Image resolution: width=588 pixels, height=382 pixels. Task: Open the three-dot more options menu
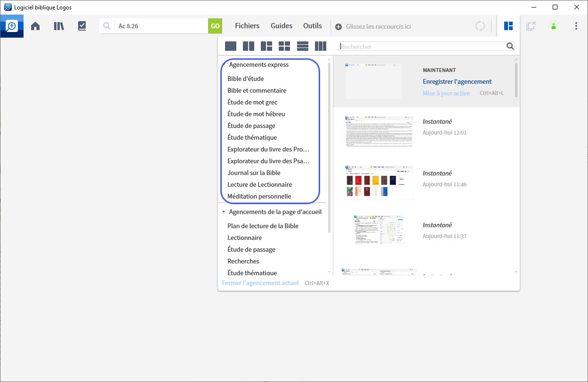click(576, 26)
